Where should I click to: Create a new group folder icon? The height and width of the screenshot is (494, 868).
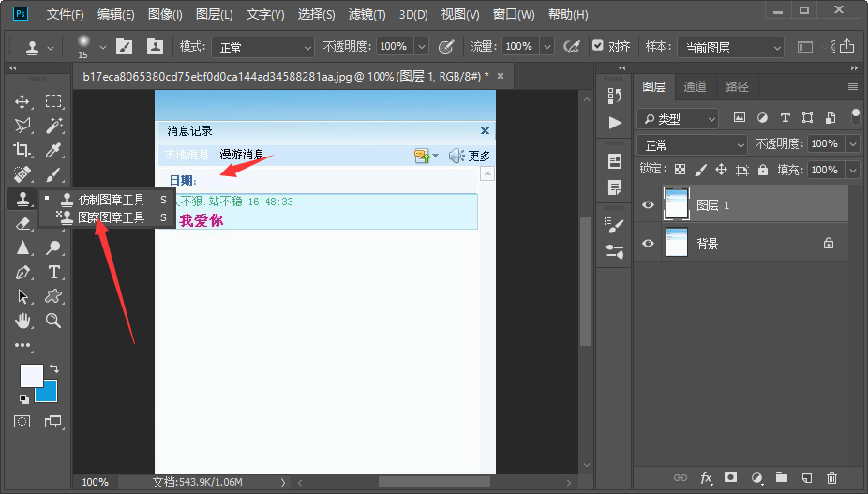pos(782,477)
